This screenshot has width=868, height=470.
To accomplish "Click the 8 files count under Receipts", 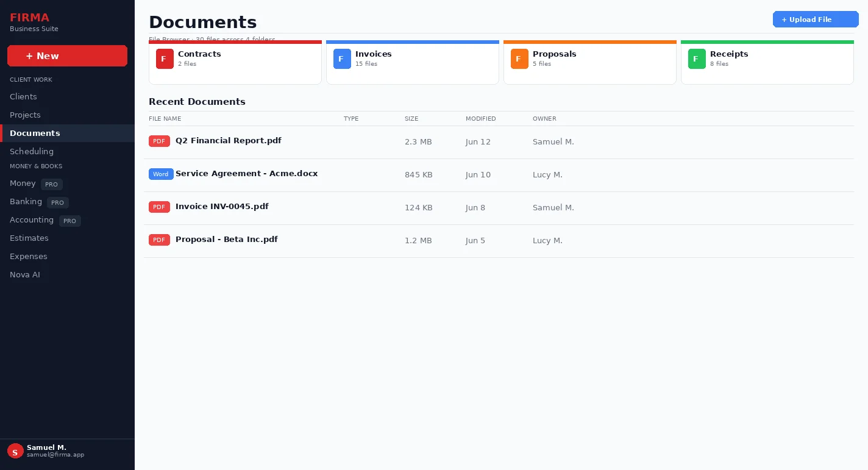I will (x=719, y=64).
